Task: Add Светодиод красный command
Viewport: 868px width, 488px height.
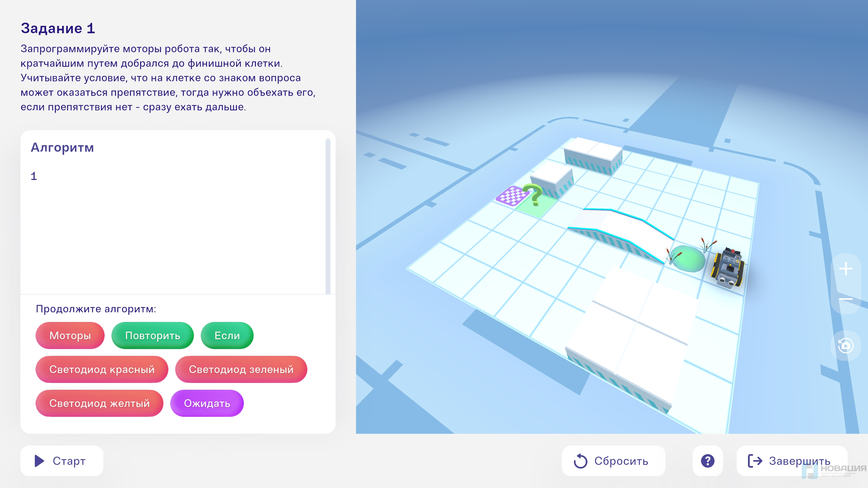Action: [102, 369]
